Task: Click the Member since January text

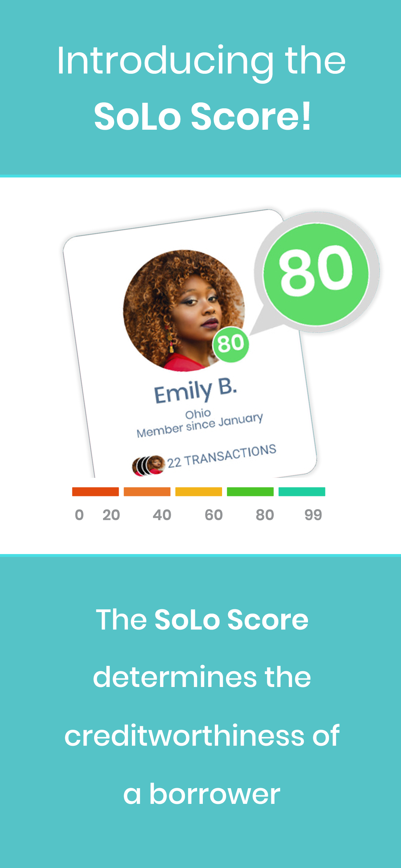Action: coord(200,425)
